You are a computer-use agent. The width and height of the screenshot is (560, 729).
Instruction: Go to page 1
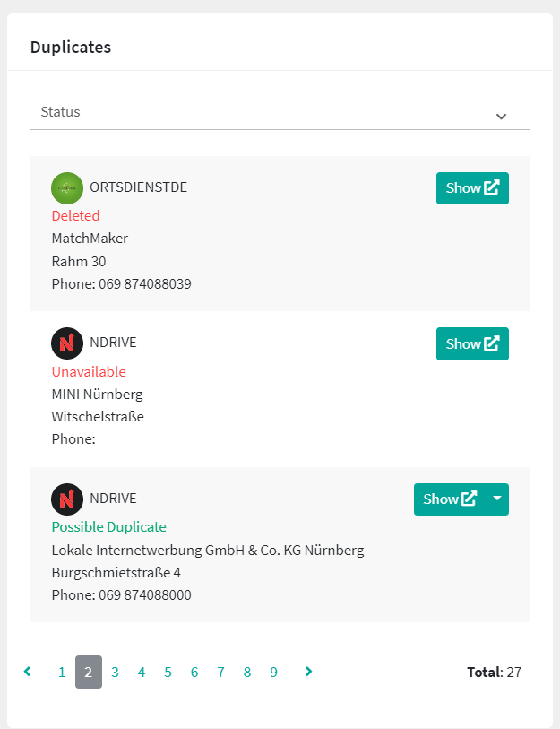[x=62, y=673]
